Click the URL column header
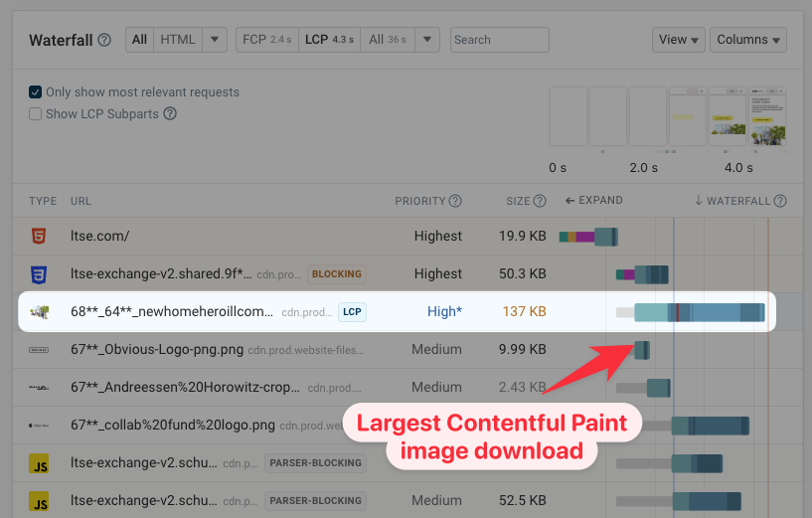812x518 pixels. point(81,201)
